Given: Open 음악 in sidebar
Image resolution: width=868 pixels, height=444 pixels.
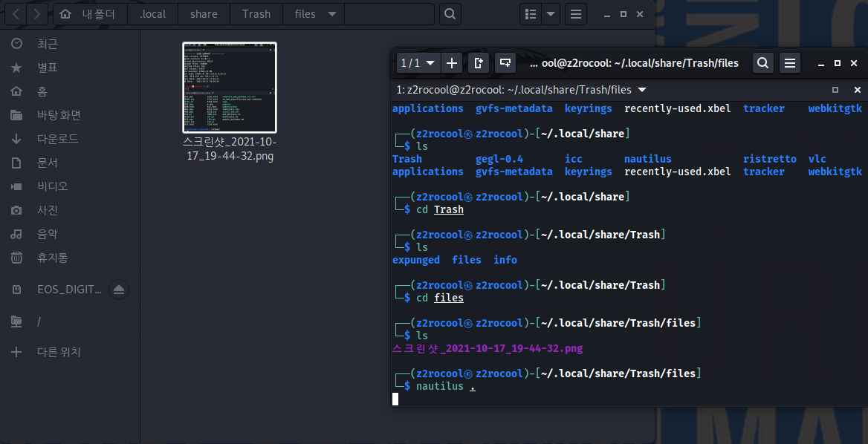Looking at the screenshot, I should (x=70, y=234).
